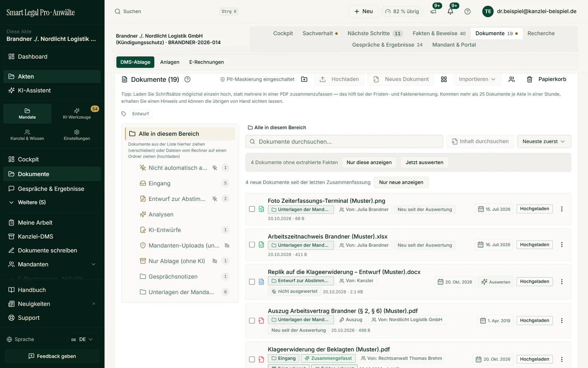Select checkbox for Foto Zeiterfassungs-Terminal (Muster).png
588x368 pixels.
click(x=252, y=209)
